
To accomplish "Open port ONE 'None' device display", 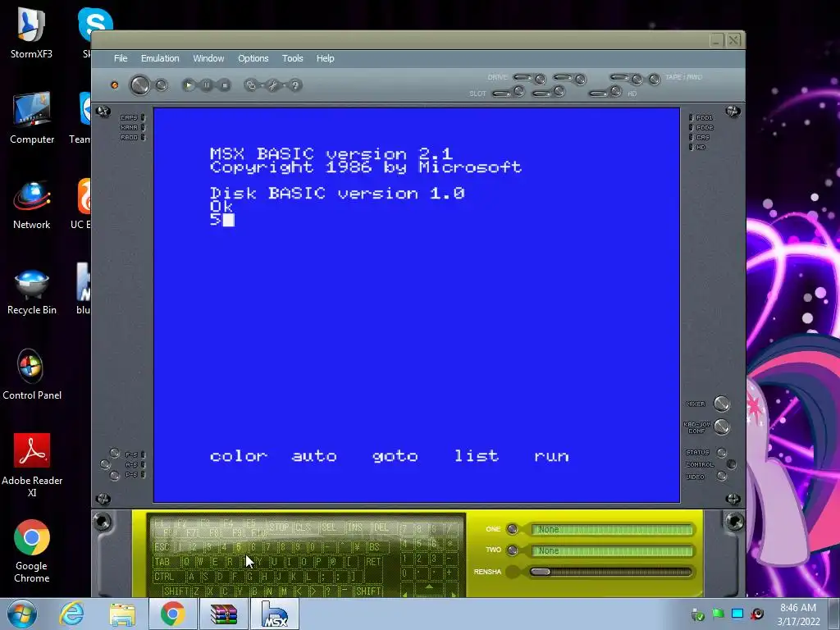I will (x=612, y=529).
